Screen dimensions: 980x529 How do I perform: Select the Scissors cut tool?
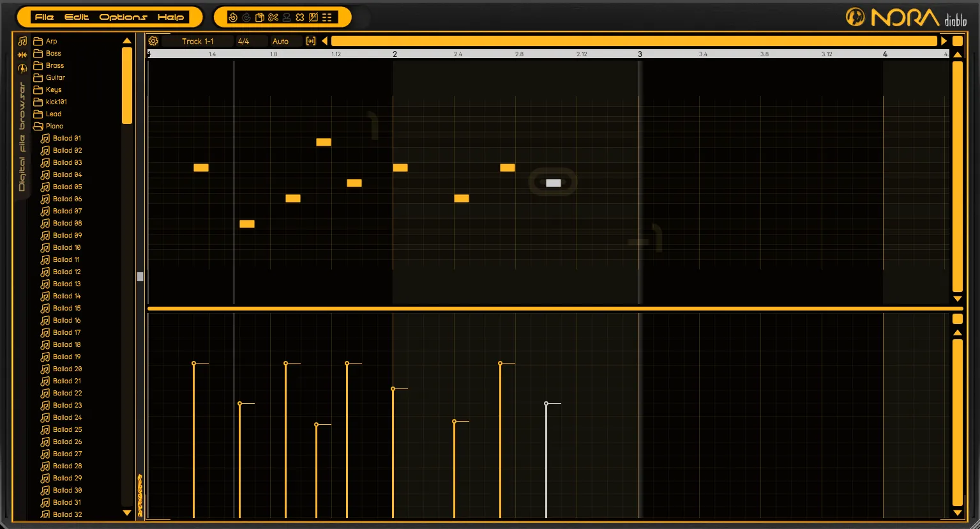(273, 17)
